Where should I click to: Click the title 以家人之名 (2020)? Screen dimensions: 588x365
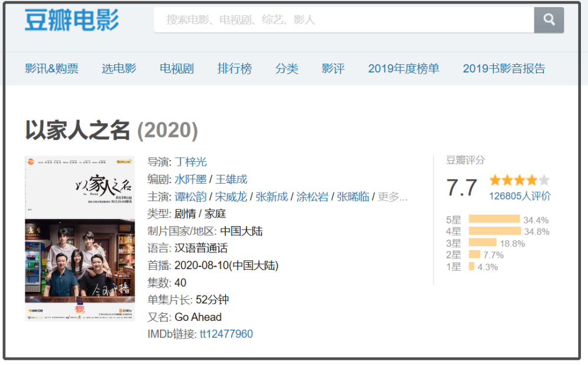[x=111, y=131]
